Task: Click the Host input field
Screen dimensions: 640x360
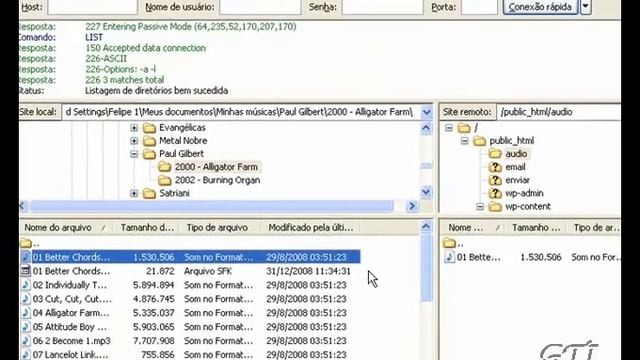Action: point(93,7)
